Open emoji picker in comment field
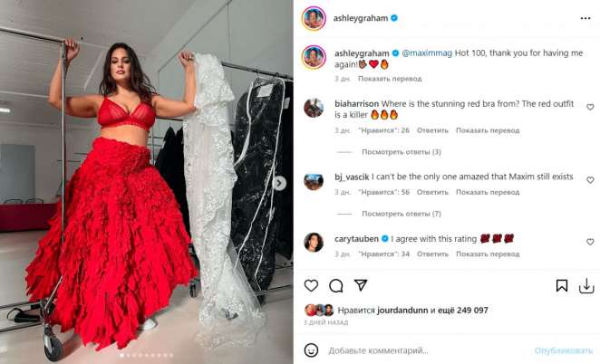The height and width of the screenshot is (364, 600). pos(311,350)
